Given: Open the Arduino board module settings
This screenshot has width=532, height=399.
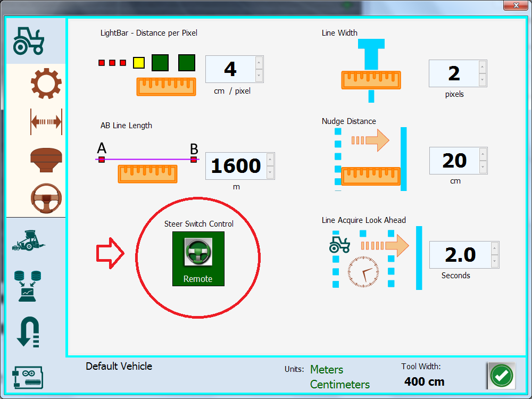Looking at the screenshot, I should tap(29, 377).
